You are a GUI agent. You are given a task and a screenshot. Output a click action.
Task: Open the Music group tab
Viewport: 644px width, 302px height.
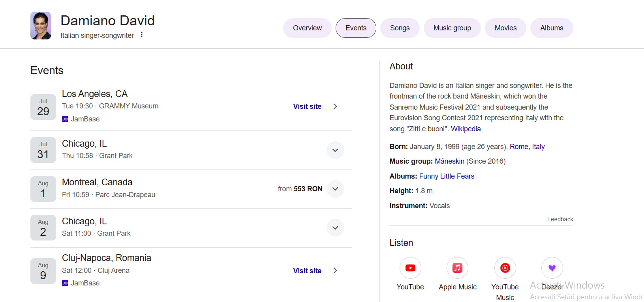(x=452, y=28)
